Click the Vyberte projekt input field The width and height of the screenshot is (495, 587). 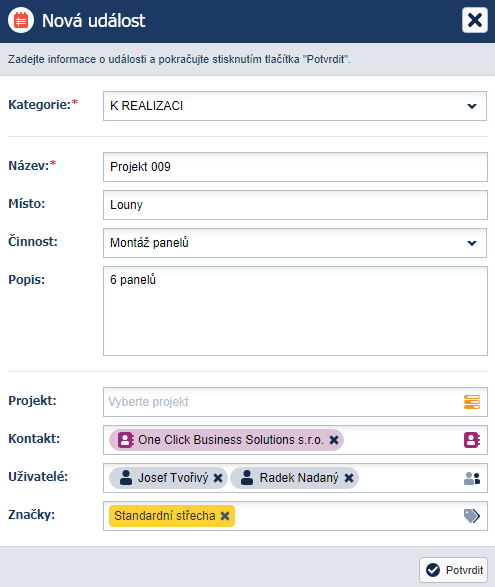(x=281, y=402)
